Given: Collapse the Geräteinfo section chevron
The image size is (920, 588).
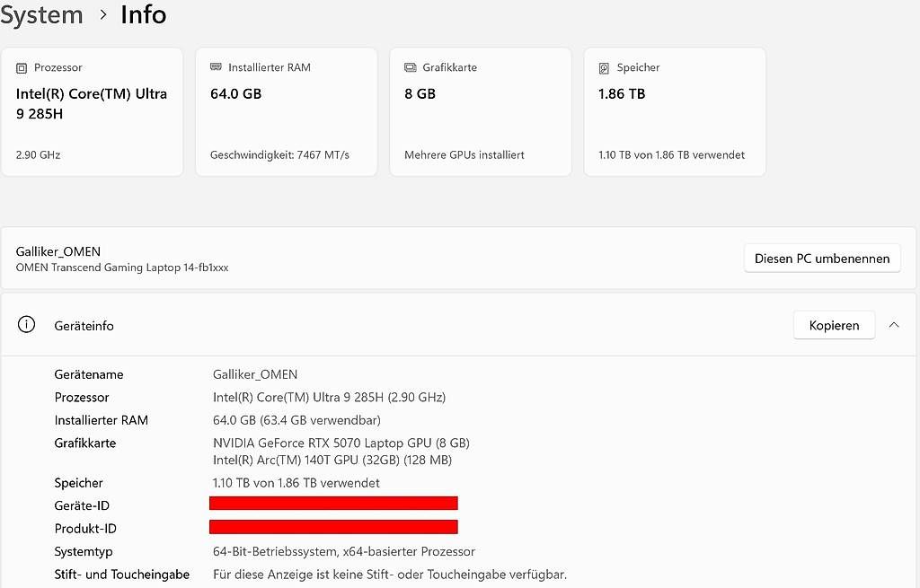Looking at the screenshot, I should 894,325.
